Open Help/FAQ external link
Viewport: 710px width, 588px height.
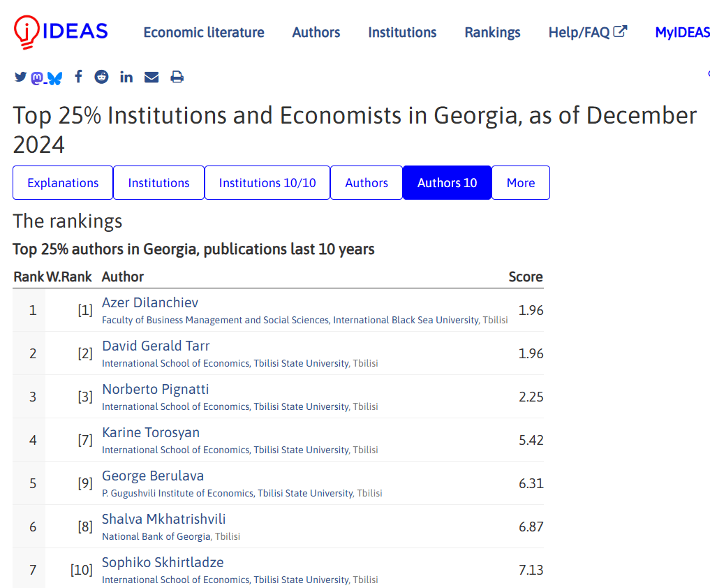point(588,32)
